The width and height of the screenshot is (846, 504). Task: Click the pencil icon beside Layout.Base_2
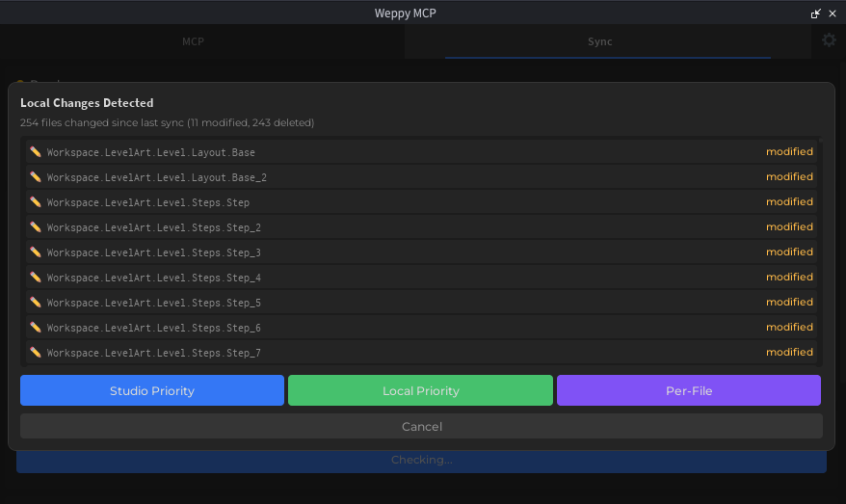click(36, 177)
